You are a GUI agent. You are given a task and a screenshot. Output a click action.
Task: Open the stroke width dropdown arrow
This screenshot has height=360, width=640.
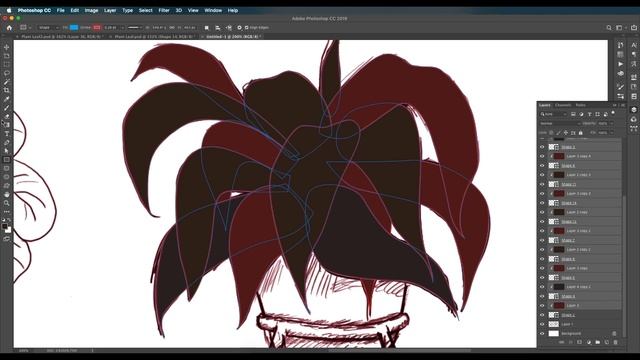[122, 28]
